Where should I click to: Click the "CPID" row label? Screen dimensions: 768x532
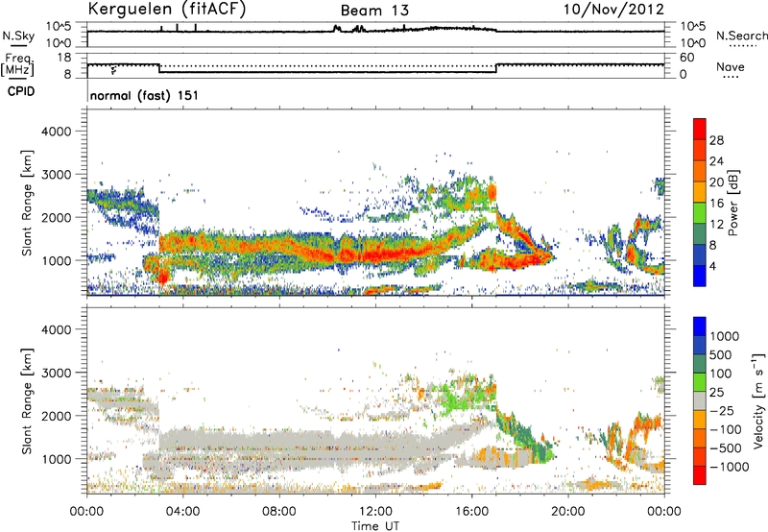coord(21,91)
